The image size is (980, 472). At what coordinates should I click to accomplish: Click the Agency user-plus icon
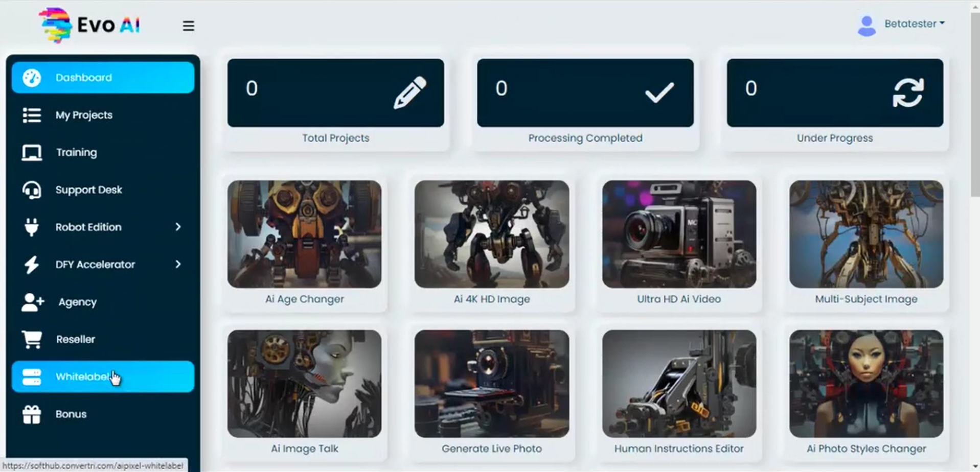32,302
